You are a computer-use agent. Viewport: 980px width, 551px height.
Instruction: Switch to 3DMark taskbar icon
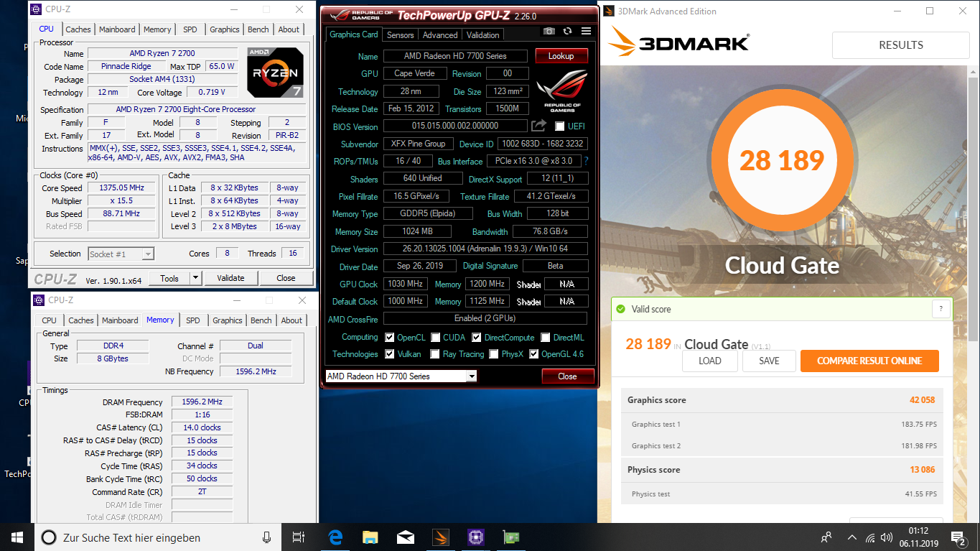pos(441,537)
